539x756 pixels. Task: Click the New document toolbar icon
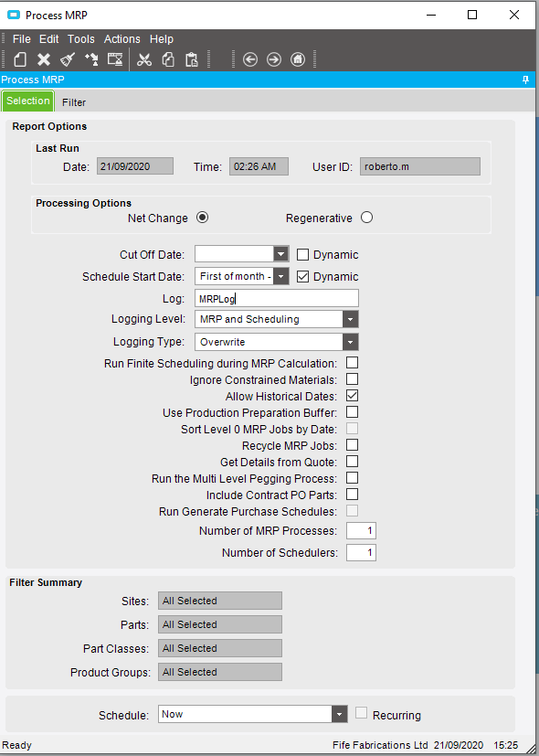point(20,59)
